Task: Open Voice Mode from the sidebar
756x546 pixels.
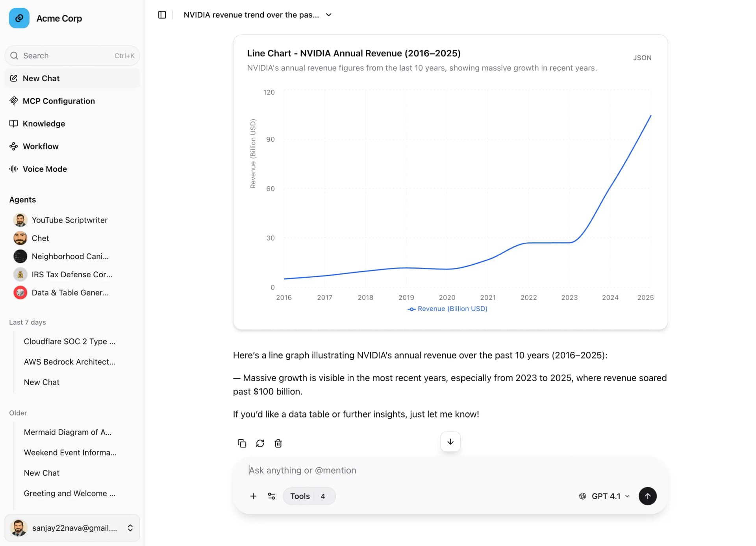Action: point(44,169)
